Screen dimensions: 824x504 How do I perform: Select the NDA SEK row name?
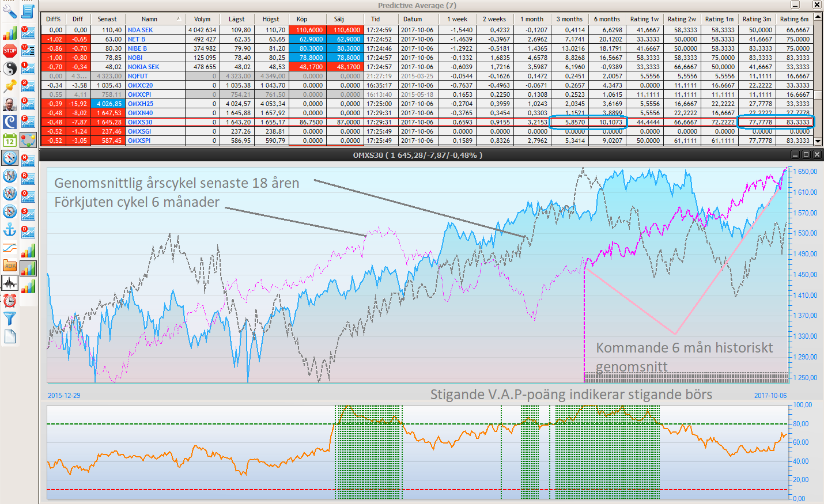[x=141, y=30]
